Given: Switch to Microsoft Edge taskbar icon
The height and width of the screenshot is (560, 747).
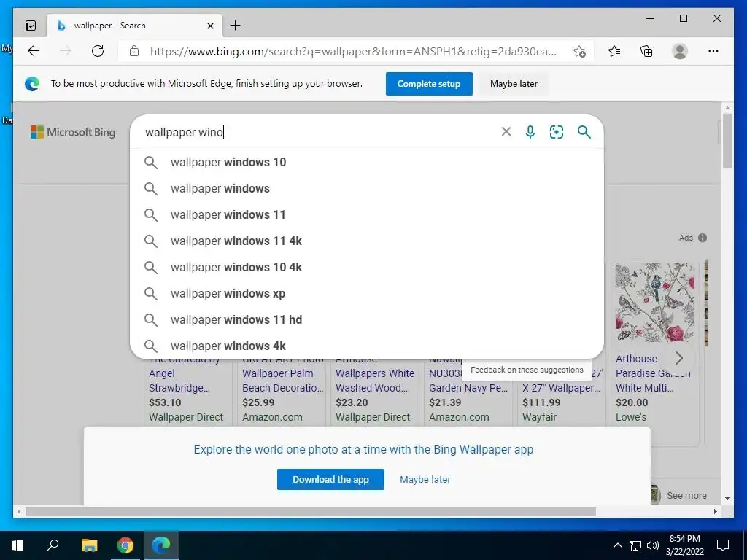Looking at the screenshot, I should click(x=161, y=545).
